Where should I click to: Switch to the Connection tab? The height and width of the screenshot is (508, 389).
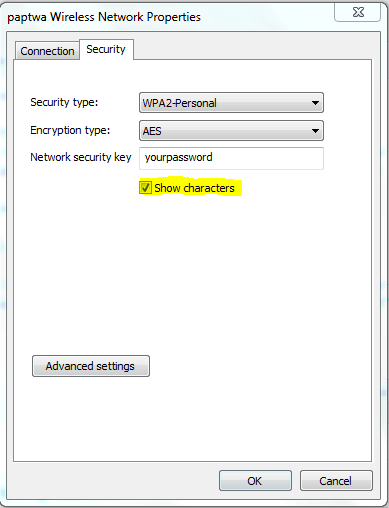pyautogui.click(x=47, y=51)
